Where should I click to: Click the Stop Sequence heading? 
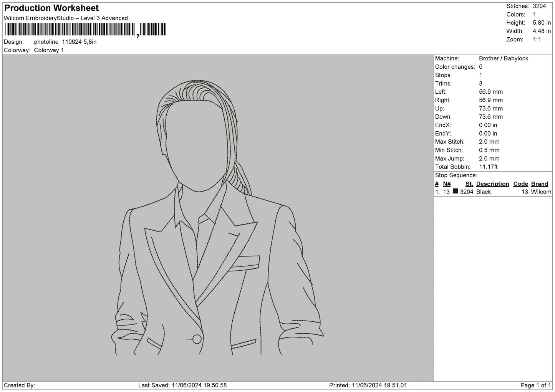[x=456, y=175]
